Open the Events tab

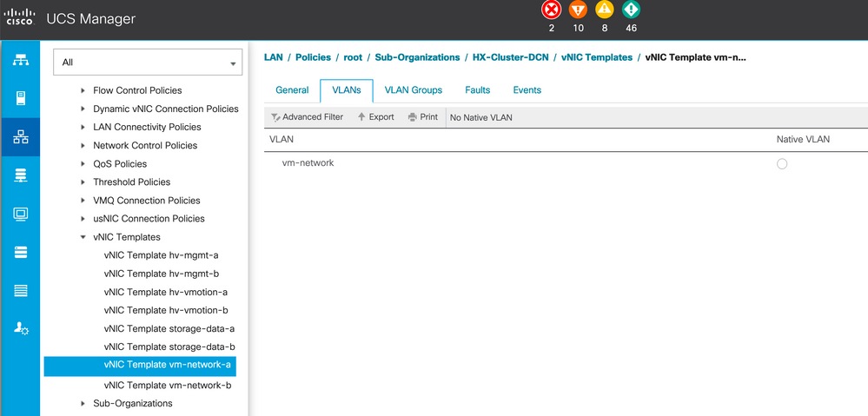click(527, 90)
